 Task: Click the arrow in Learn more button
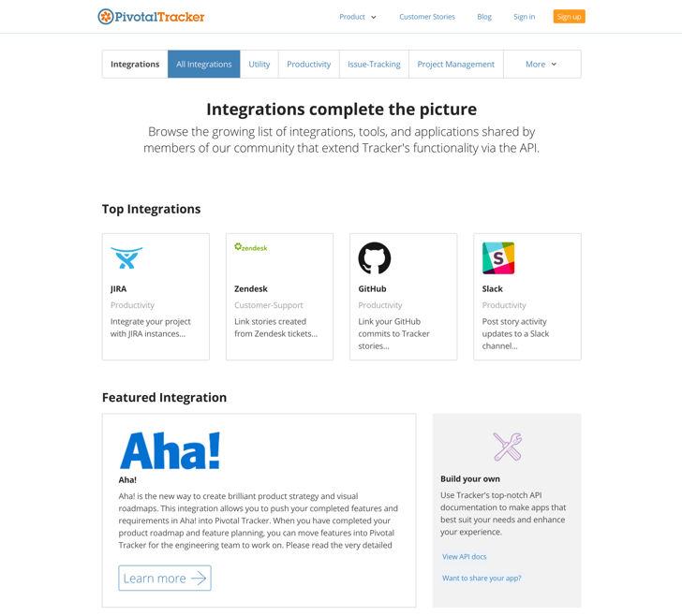199,579
